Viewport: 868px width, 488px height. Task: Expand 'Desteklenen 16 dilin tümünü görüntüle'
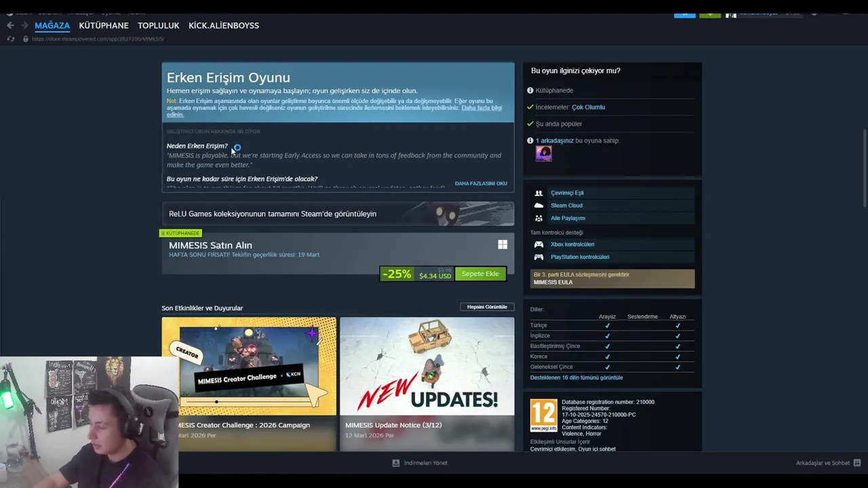tap(576, 378)
